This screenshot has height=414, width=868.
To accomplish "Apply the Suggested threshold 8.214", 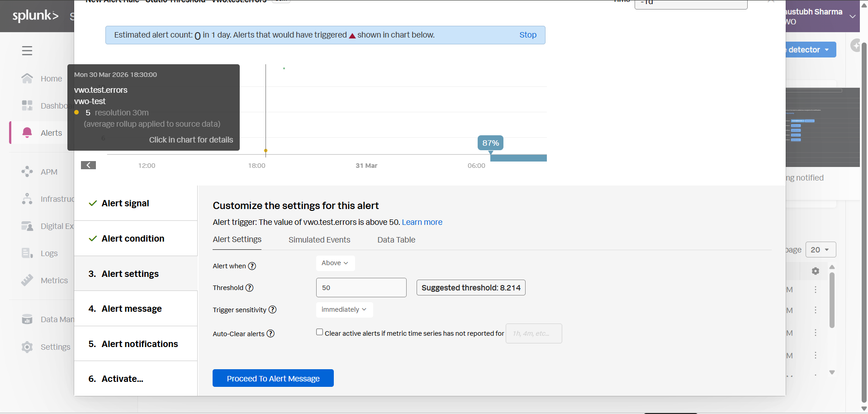I will (x=471, y=288).
